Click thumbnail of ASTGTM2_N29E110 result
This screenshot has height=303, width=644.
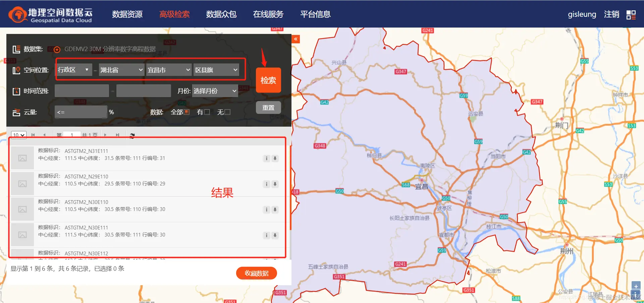click(22, 183)
